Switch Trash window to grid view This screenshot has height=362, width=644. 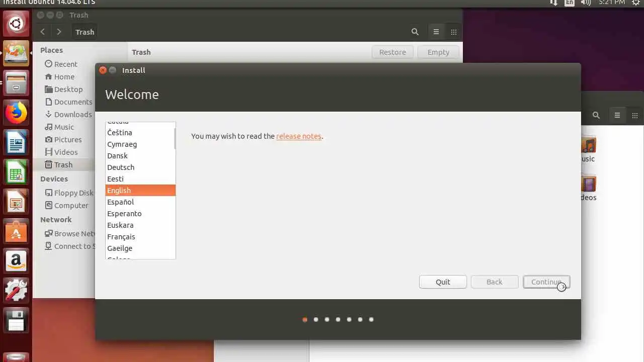tap(454, 32)
